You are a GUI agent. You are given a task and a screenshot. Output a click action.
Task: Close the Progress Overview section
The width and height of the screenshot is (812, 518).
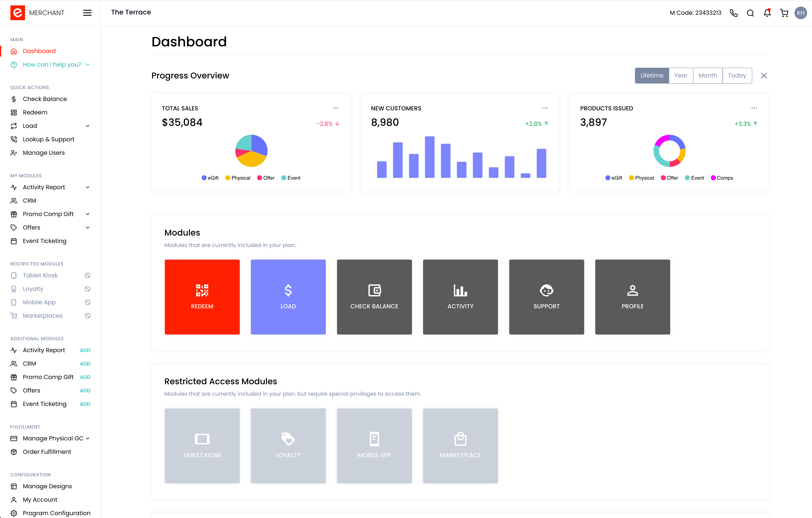point(764,76)
